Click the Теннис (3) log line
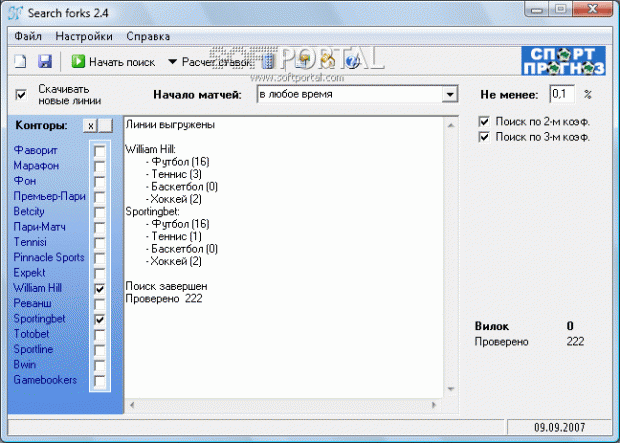 point(174,174)
